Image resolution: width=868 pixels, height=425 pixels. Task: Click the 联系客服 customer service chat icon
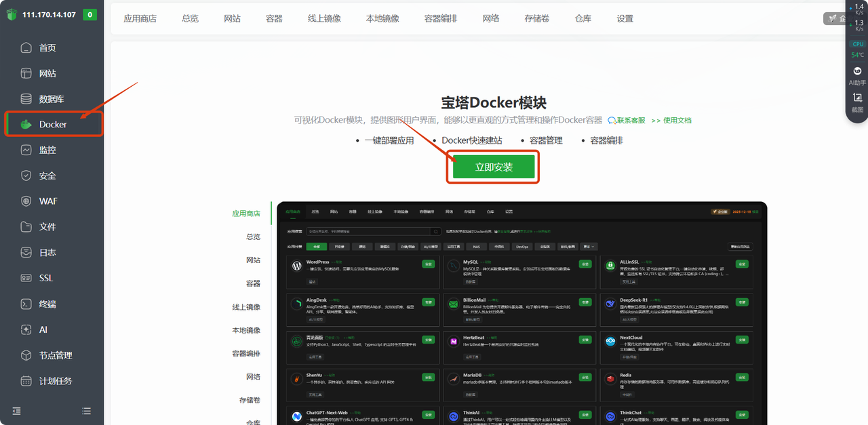[612, 120]
